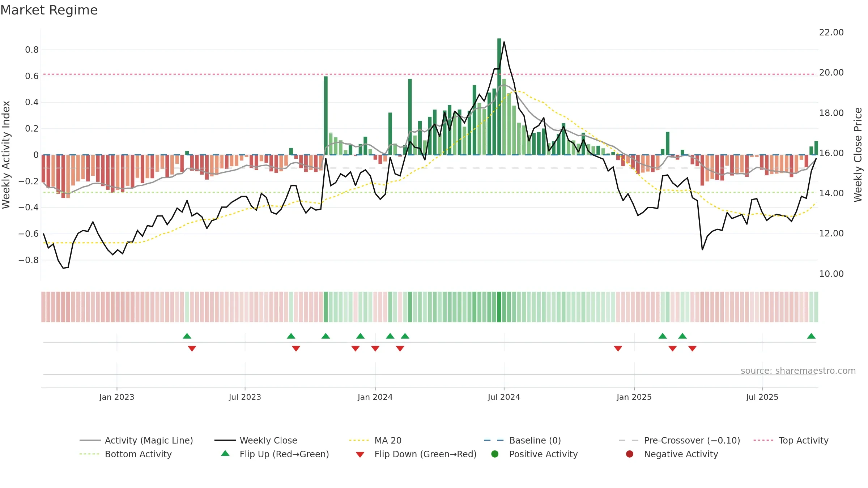
Task: Click the Flip Down marker just before Jan 2025
Action: [618, 348]
